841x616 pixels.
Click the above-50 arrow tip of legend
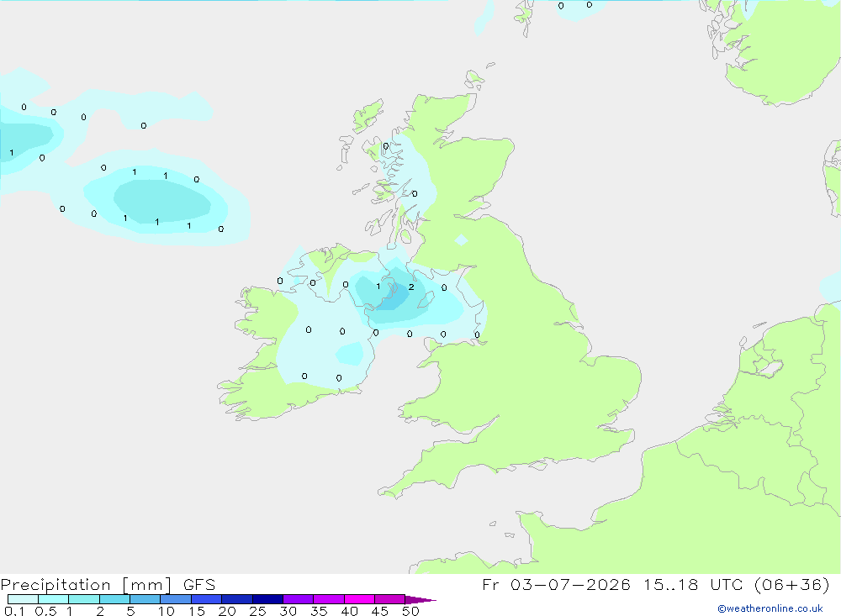click(x=420, y=599)
